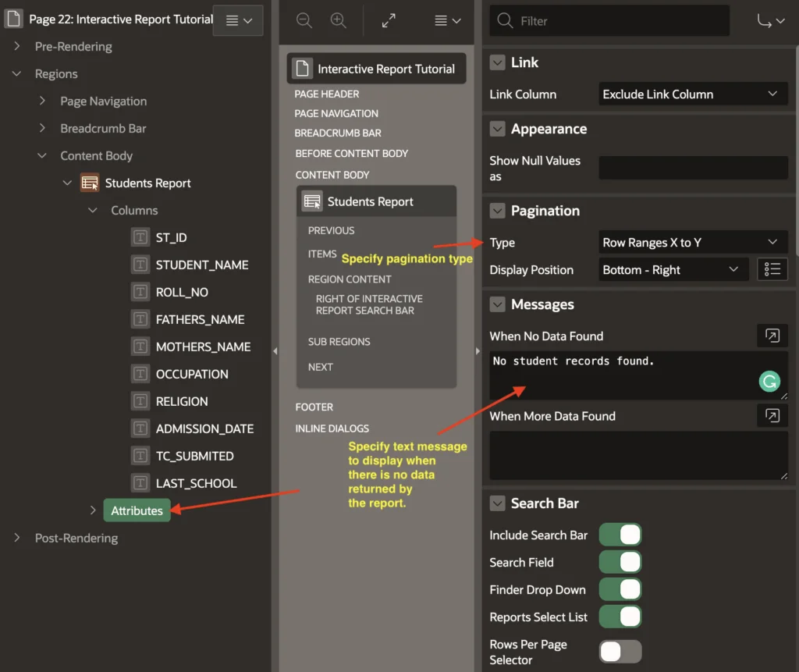799x672 pixels.
Task: Toggle Finder Drop Down switch
Action: [620, 589]
